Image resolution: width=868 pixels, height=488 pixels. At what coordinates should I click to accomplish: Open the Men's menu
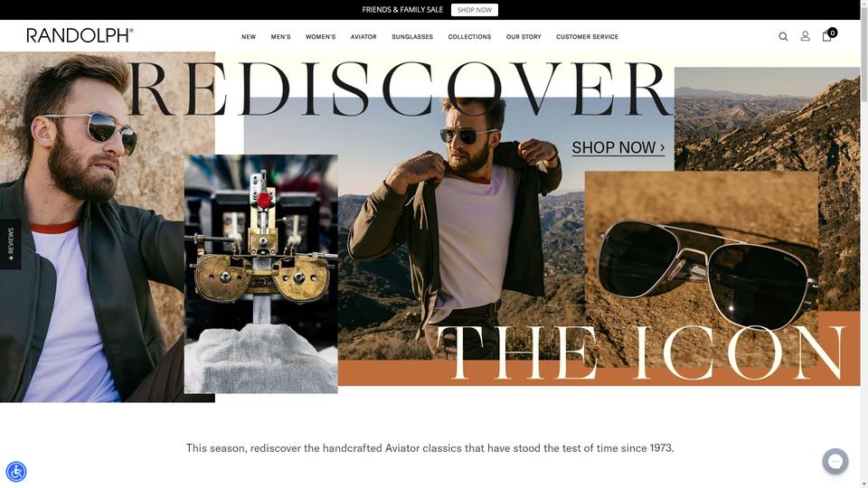[280, 36]
